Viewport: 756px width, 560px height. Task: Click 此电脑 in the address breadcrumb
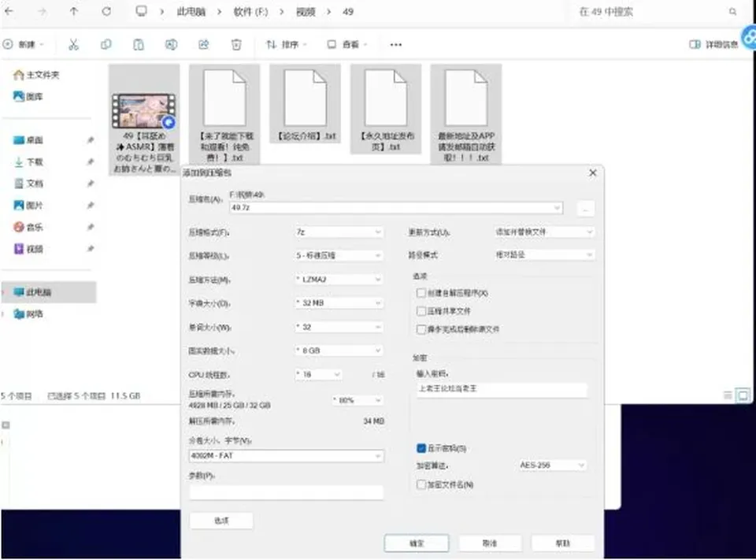(191, 12)
